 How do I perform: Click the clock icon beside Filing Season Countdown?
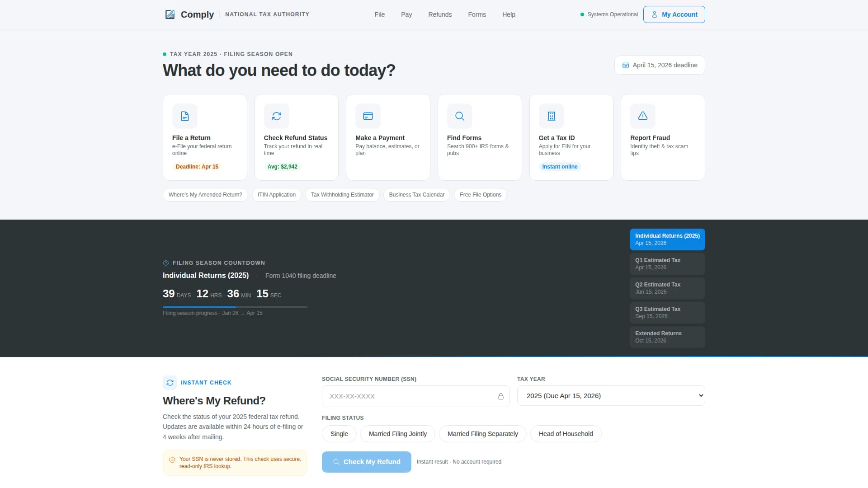click(x=166, y=263)
